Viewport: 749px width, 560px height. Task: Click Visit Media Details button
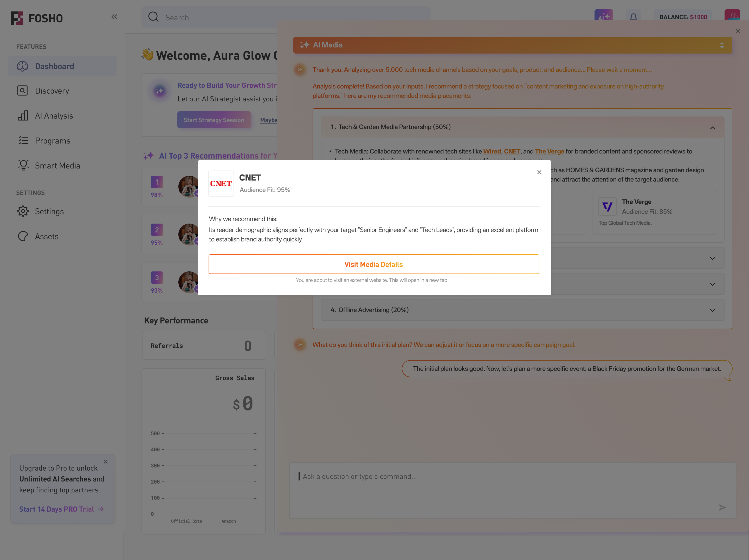coord(374,264)
